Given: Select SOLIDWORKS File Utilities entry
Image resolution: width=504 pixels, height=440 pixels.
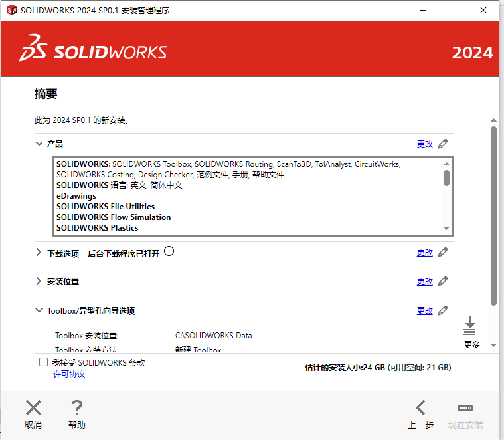Looking at the screenshot, I should (106, 207).
